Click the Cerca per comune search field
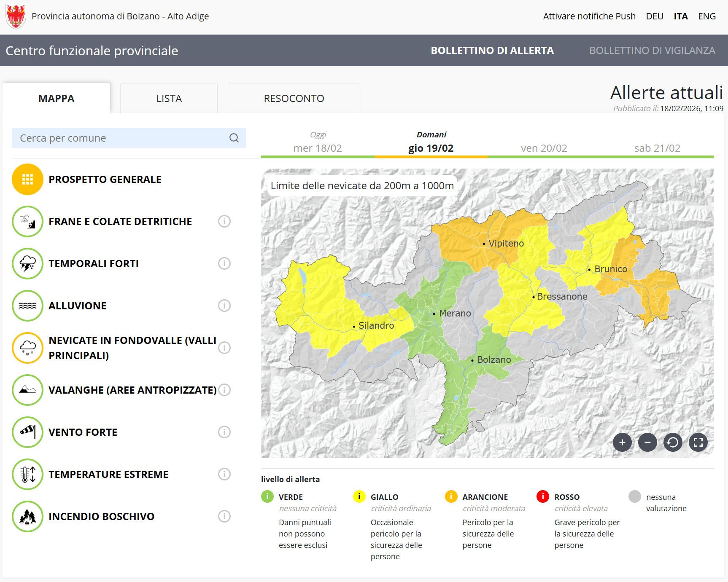This screenshot has width=728, height=582. pyautogui.click(x=122, y=138)
